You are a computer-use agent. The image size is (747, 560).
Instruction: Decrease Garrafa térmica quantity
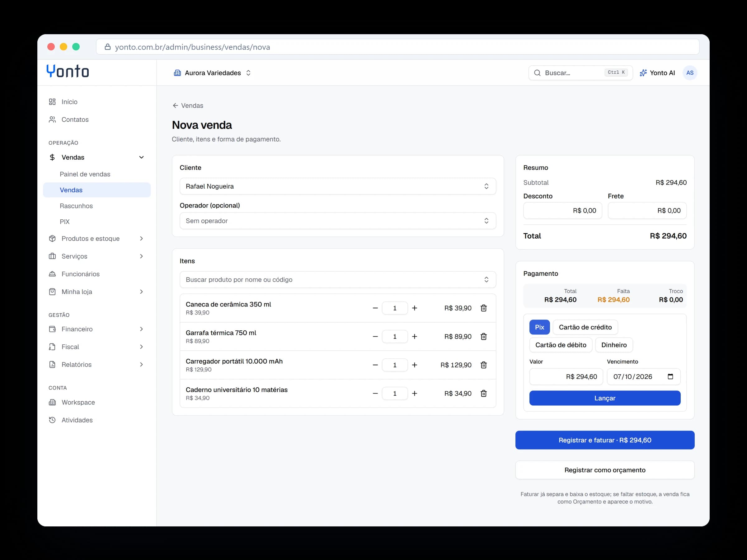click(375, 337)
